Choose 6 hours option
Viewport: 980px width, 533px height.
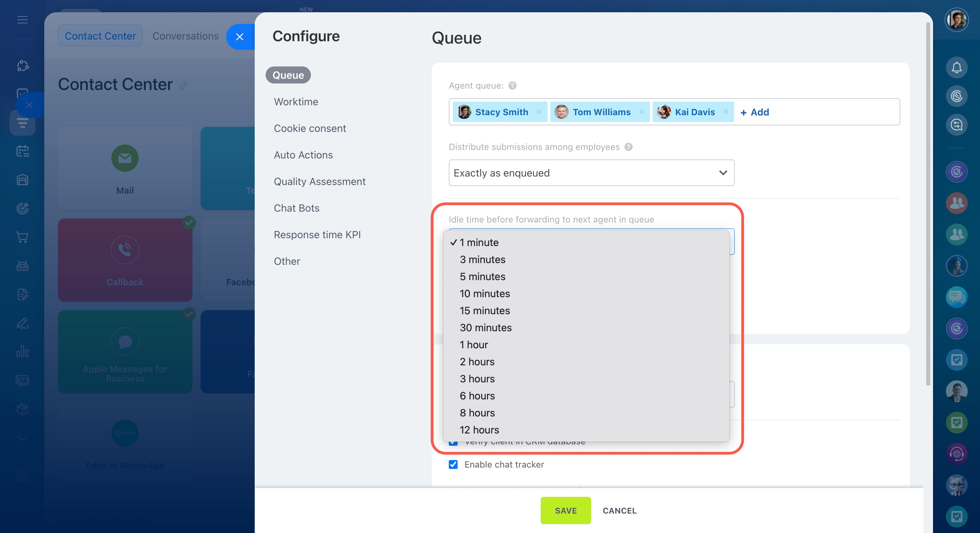click(586, 396)
